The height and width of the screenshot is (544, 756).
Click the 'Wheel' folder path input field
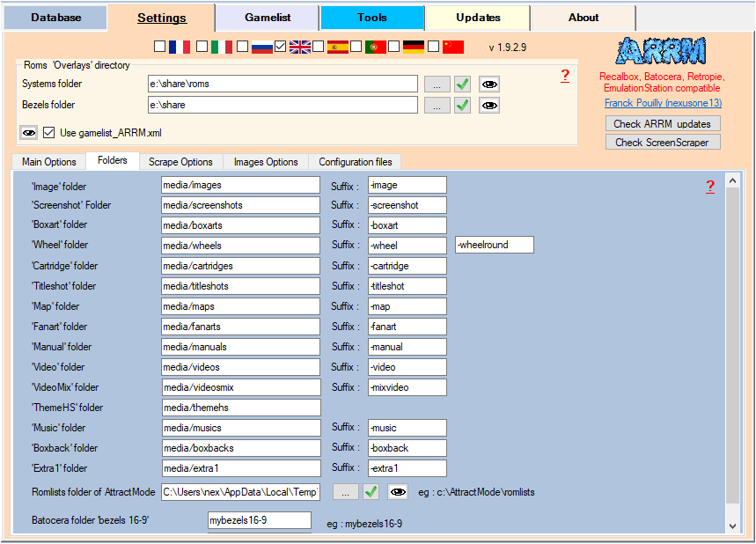tap(240, 246)
